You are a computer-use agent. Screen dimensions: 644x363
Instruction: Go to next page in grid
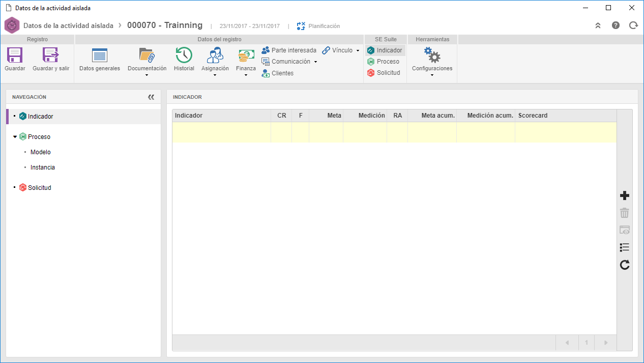605,343
